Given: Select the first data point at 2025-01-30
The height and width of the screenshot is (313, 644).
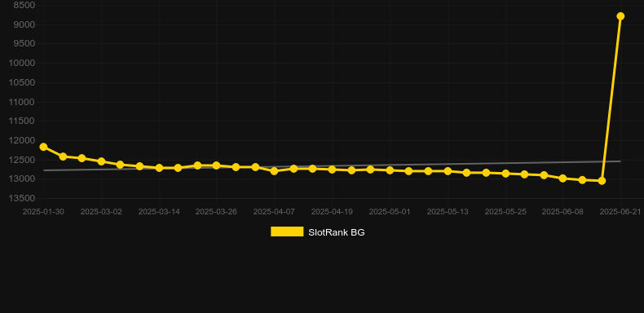Looking at the screenshot, I should [x=43, y=147].
